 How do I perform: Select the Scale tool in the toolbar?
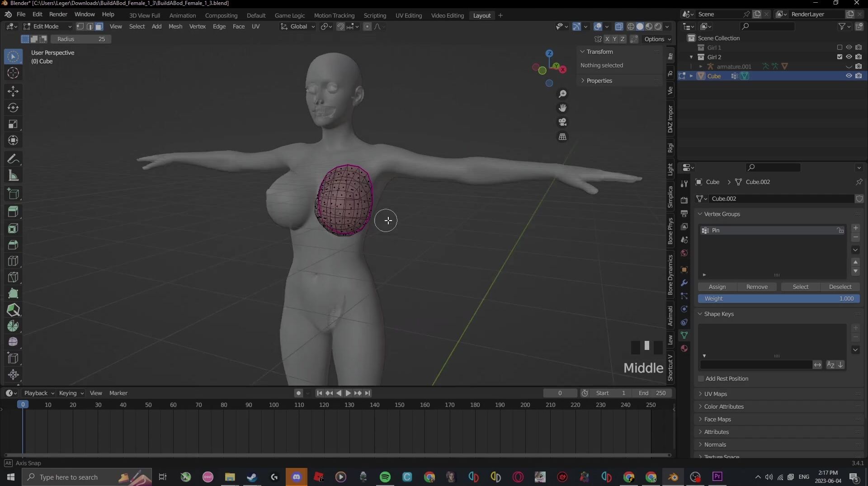point(13,124)
